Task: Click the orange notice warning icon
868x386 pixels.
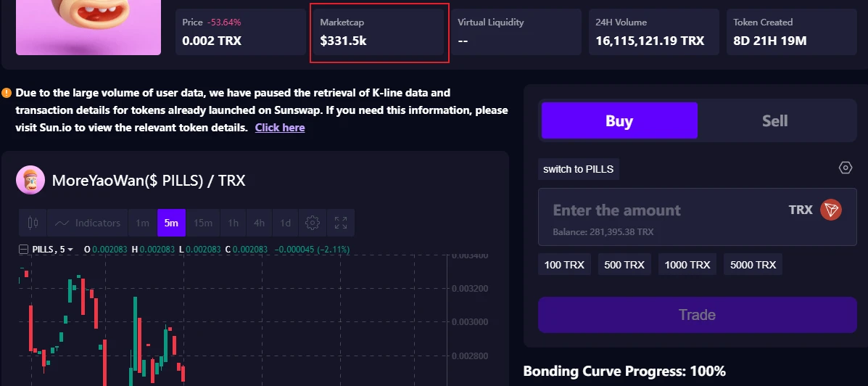Action: (7, 93)
